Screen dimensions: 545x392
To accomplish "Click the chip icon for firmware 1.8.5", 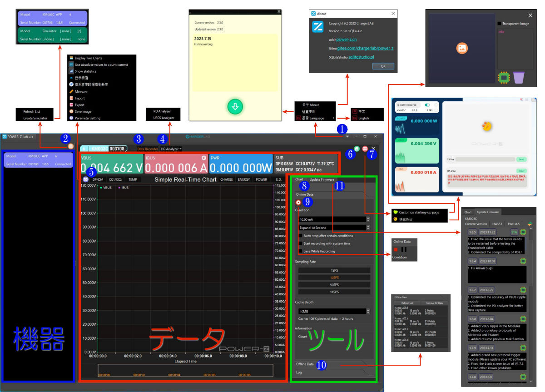I will tap(523, 232).
